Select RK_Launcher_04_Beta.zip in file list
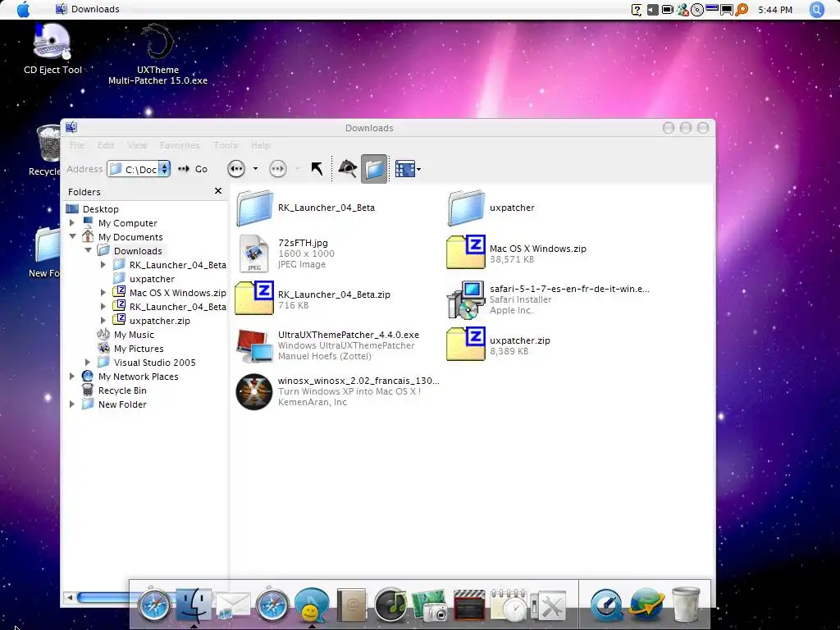 point(254,298)
